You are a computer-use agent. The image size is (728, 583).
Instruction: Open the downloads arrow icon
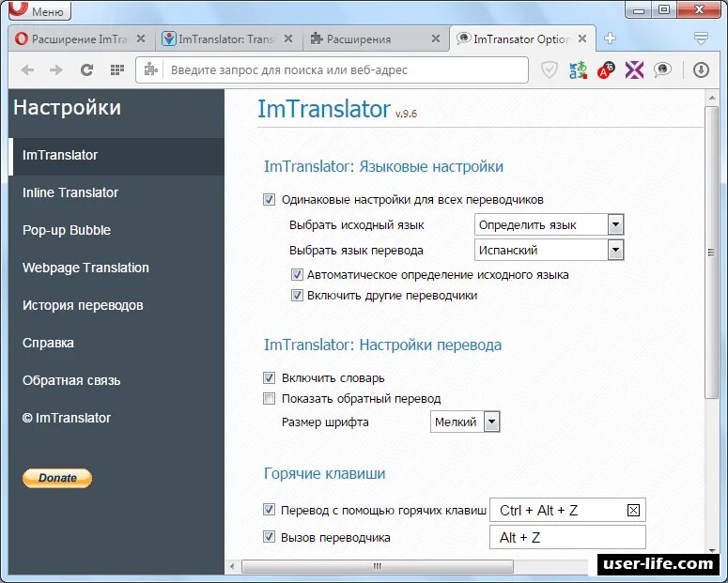click(701, 70)
